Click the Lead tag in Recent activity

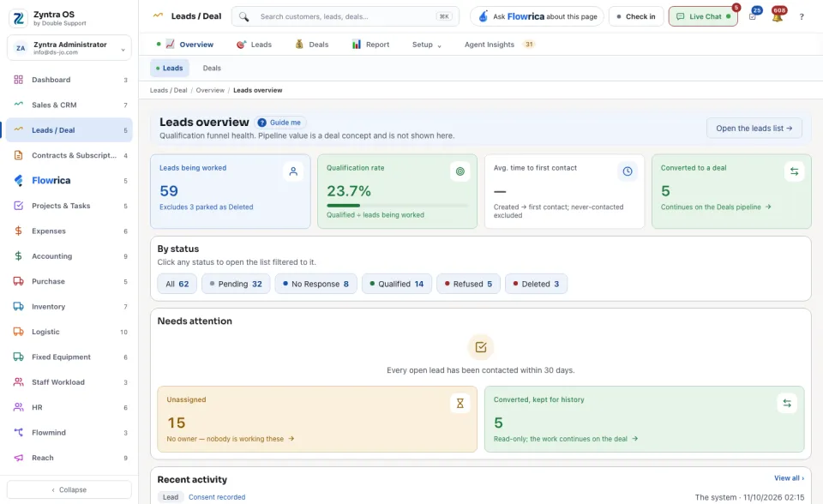(x=171, y=497)
